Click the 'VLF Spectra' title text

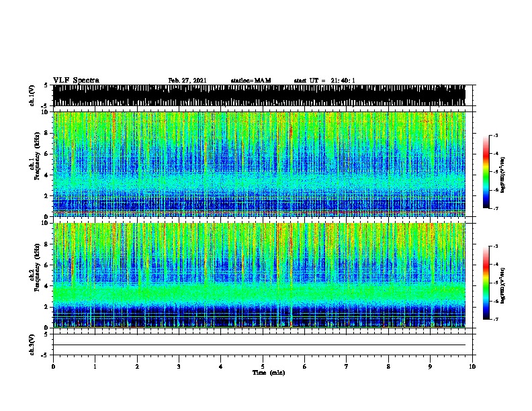pyautogui.click(x=76, y=81)
